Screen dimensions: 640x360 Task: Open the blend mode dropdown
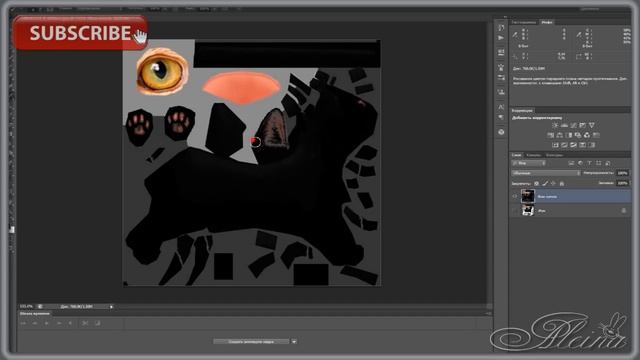click(x=546, y=173)
